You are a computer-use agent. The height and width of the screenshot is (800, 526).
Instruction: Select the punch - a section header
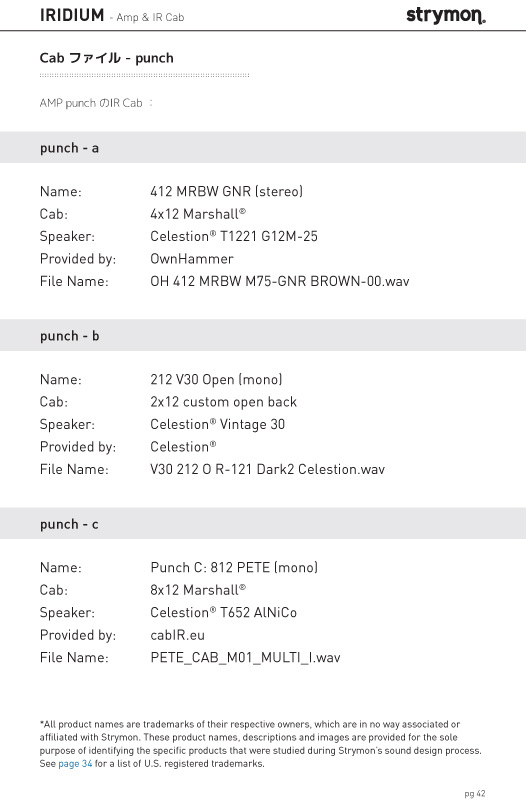[x=263, y=147]
